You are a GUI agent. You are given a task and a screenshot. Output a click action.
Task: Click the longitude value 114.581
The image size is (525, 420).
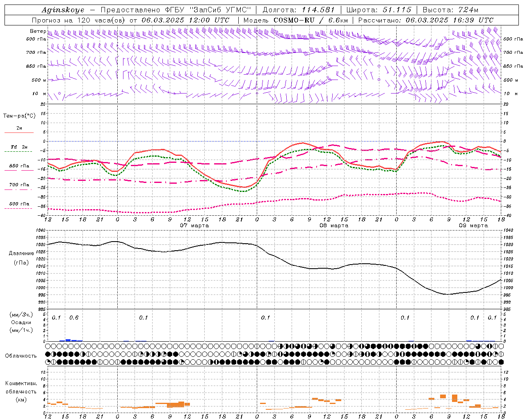pos(318,10)
